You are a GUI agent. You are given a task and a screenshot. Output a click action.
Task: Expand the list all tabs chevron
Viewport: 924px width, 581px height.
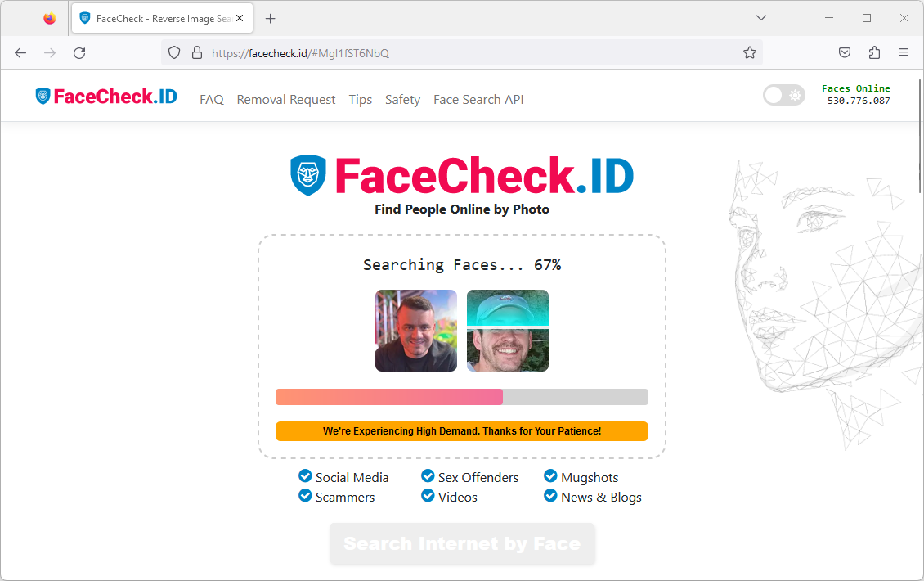coord(760,18)
